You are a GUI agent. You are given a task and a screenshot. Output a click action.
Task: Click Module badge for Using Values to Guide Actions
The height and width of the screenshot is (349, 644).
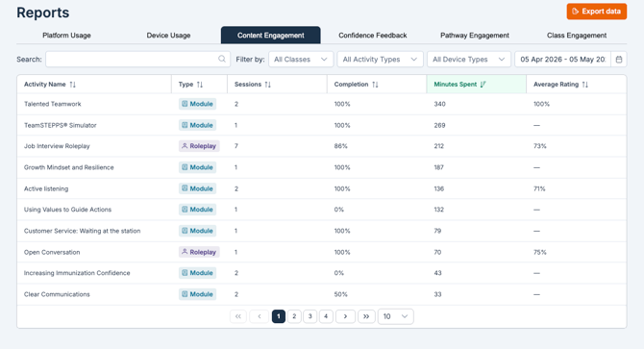coord(198,210)
